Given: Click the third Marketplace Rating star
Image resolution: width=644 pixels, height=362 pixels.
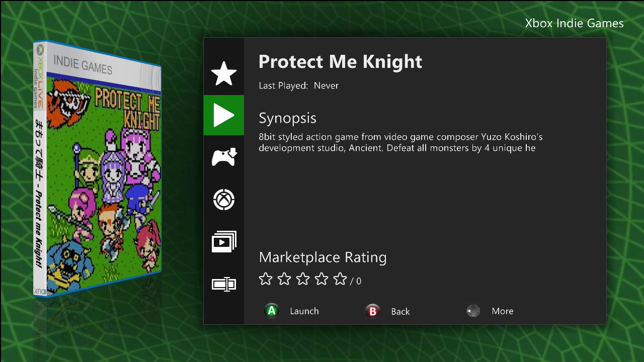Looking at the screenshot, I should tap(303, 279).
